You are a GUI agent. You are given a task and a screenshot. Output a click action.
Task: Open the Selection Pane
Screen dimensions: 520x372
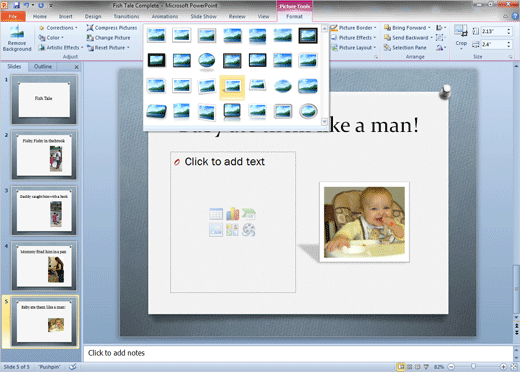405,48
